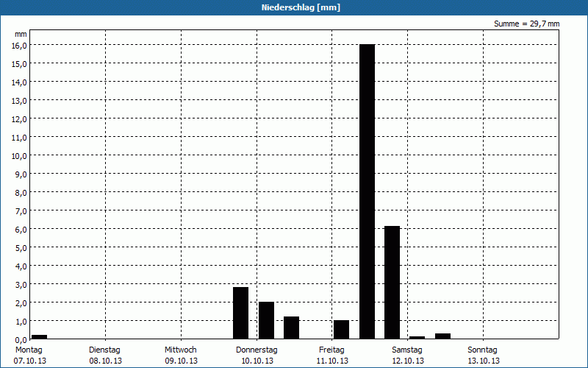This screenshot has width=588, height=368.
Task: Click the Samstag day label
Action: [x=407, y=350]
